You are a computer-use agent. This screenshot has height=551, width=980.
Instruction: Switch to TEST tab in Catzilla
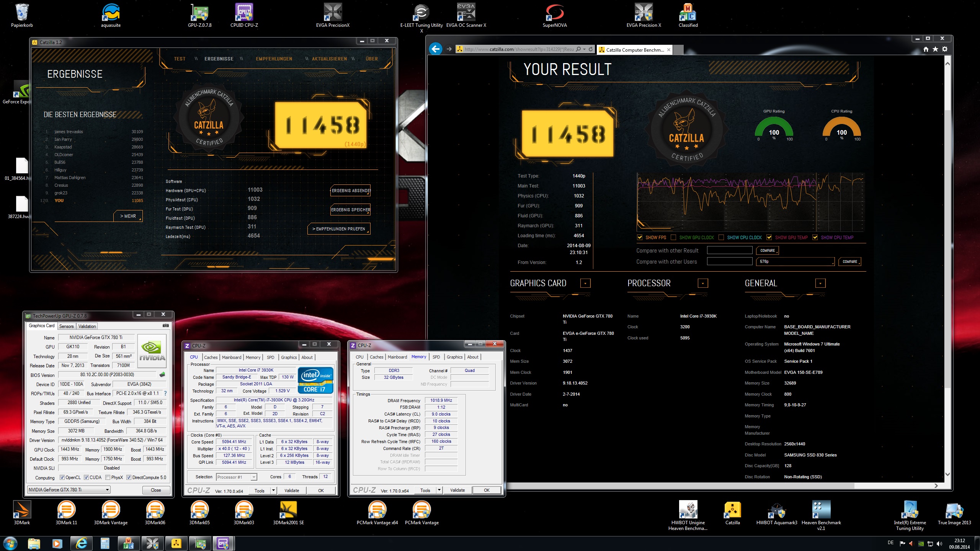tap(180, 59)
